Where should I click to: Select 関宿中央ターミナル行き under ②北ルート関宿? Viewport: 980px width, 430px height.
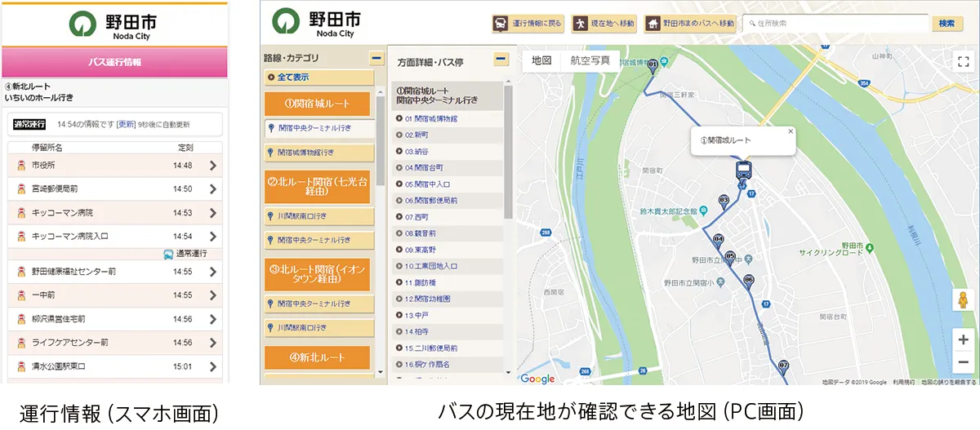[x=319, y=240]
